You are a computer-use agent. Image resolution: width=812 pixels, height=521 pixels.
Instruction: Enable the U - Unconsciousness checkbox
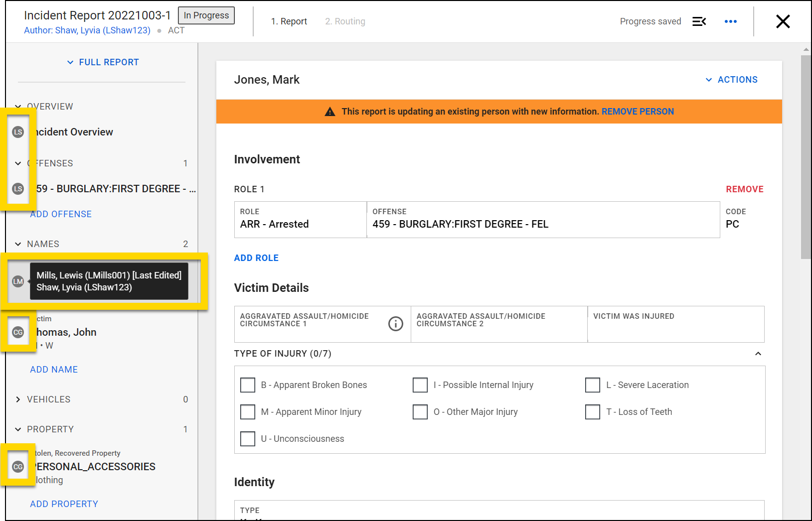tap(248, 439)
